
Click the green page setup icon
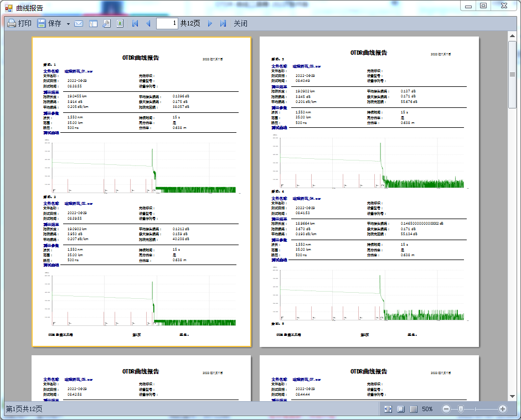pos(120,24)
